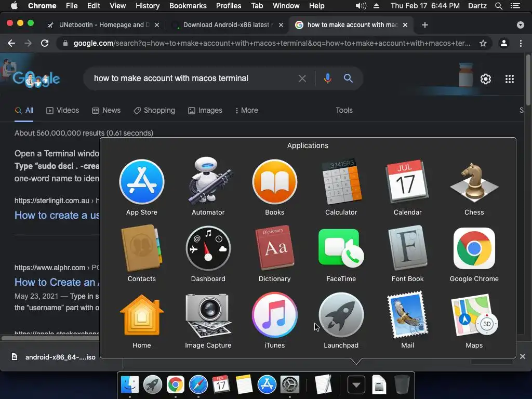Launch the Maps app

coord(474,315)
